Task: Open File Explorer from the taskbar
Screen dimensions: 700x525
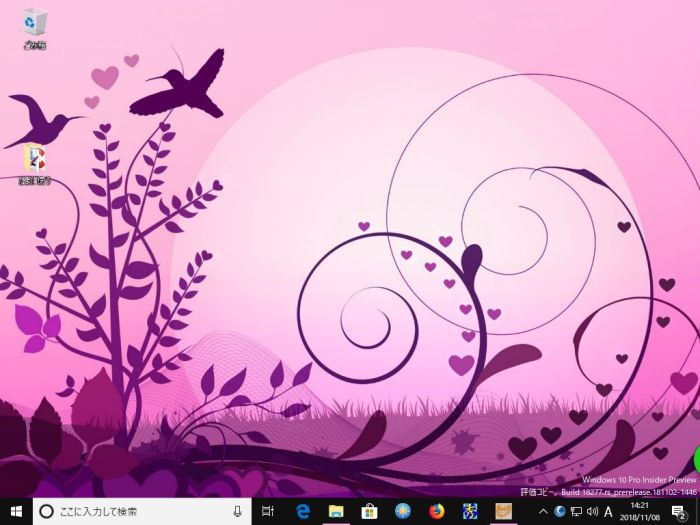Action: coord(336,511)
